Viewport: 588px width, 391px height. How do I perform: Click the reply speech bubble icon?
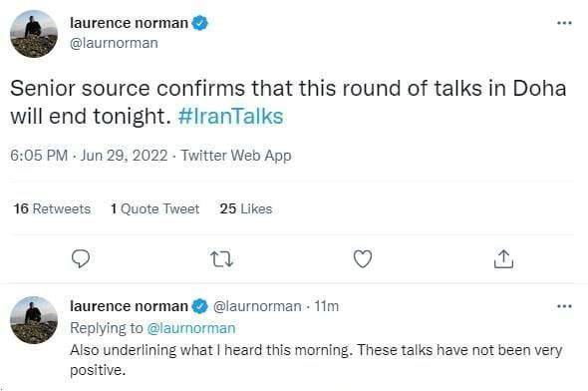[81, 258]
